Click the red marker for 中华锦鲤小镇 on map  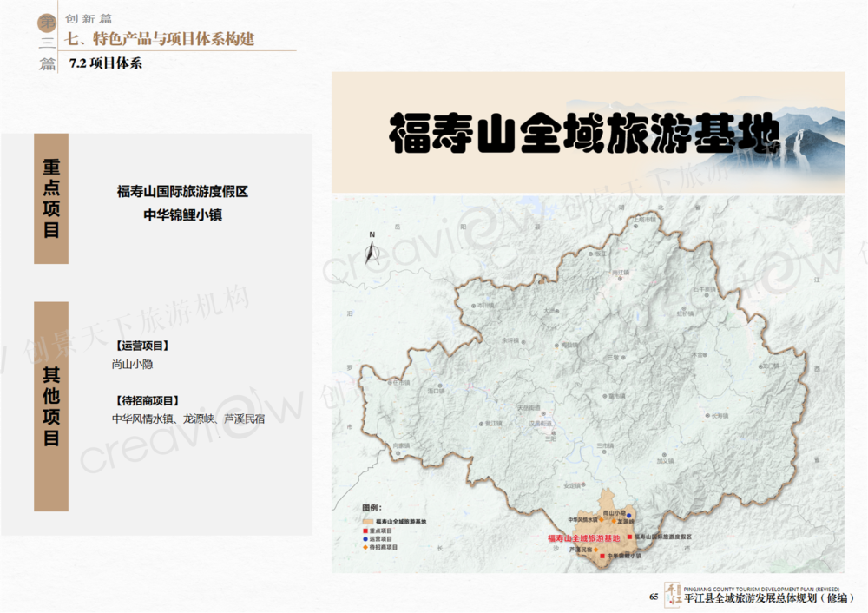[x=602, y=556]
